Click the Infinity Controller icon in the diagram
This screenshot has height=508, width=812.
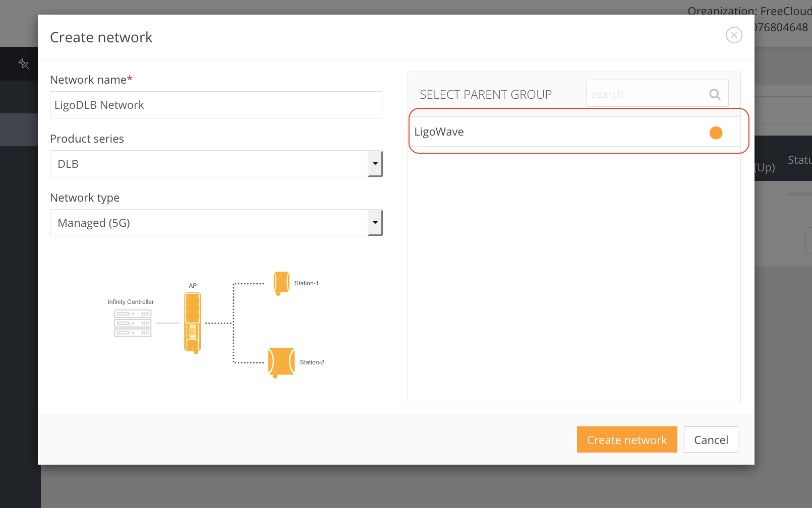pos(132,323)
